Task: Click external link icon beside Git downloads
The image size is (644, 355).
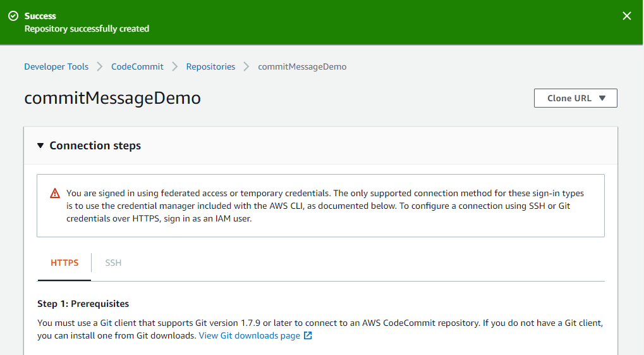Action: [x=308, y=336]
